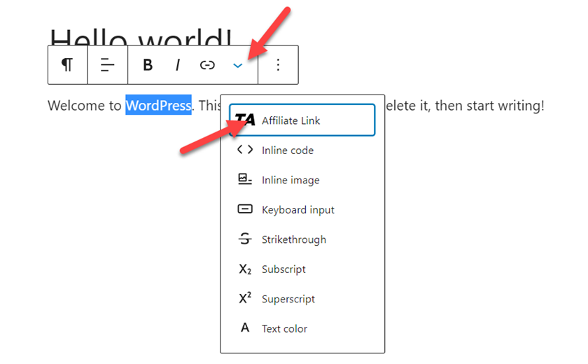This screenshot has height=364, width=588.
Task: Toggle italic formatting
Action: click(177, 65)
